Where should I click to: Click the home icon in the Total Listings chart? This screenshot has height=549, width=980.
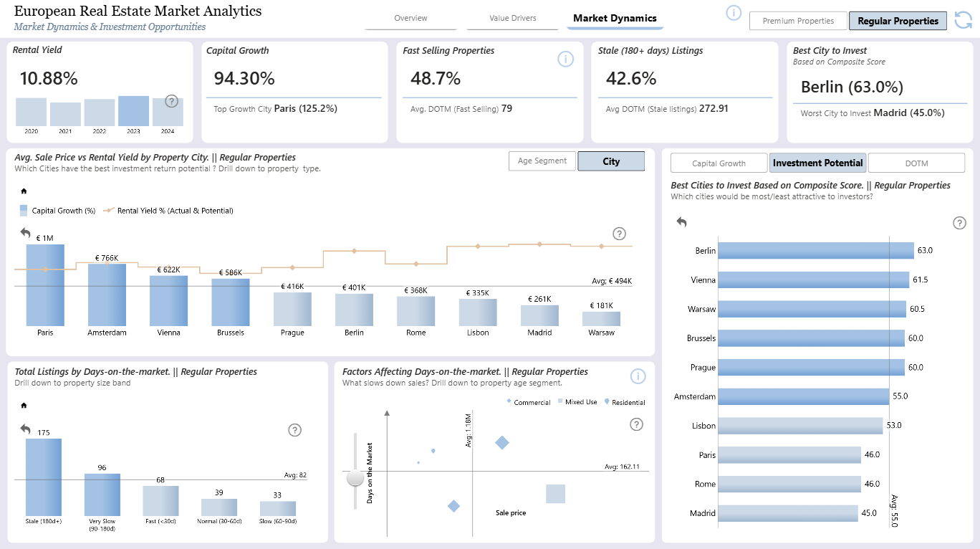(x=24, y=406)
